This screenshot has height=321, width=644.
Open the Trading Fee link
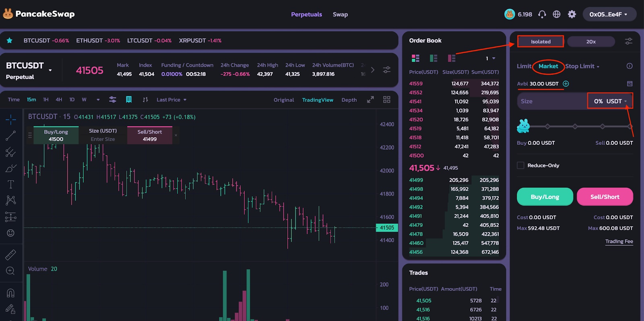tap(619, 241)
